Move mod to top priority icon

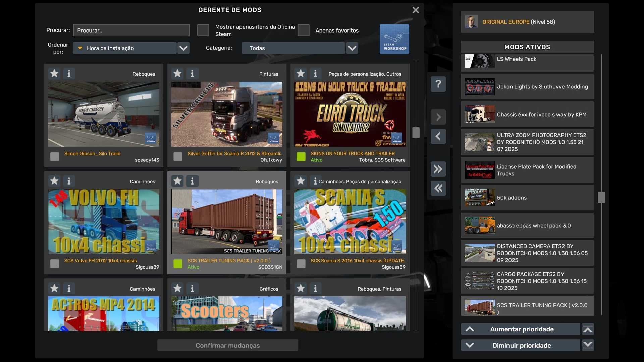tap(588, 329)
